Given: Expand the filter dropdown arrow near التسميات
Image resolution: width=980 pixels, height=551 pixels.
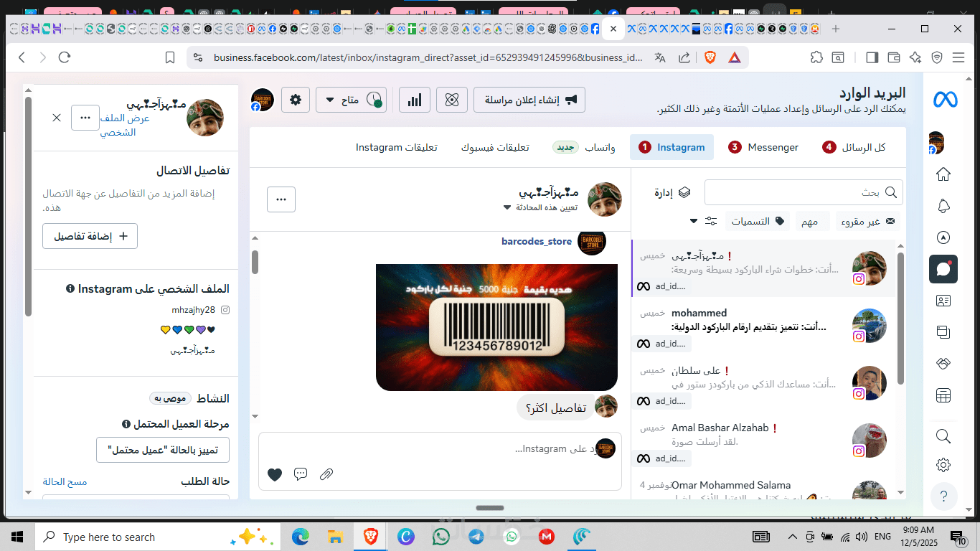Looking at the screenshot, I should point(693,221).
